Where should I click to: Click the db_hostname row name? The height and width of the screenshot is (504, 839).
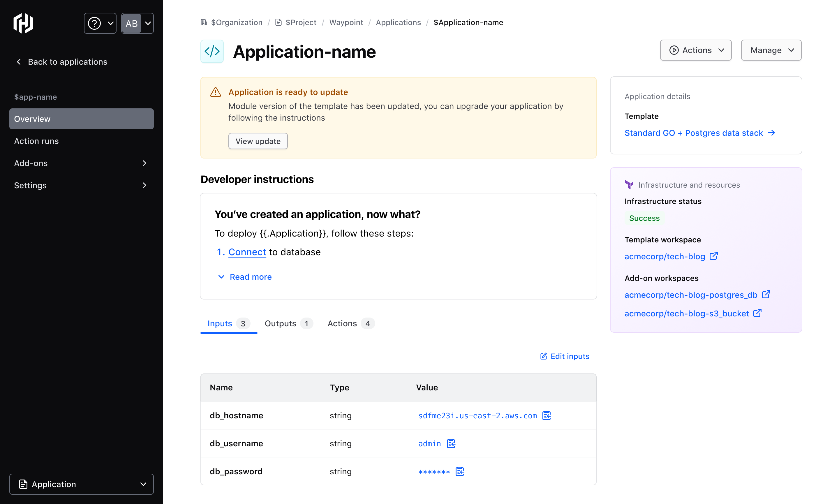point(236,416)
